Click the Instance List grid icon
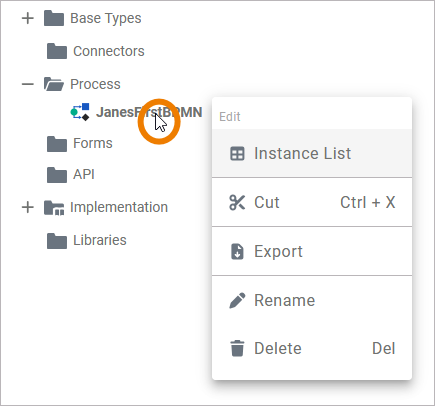 click(237, 154)
